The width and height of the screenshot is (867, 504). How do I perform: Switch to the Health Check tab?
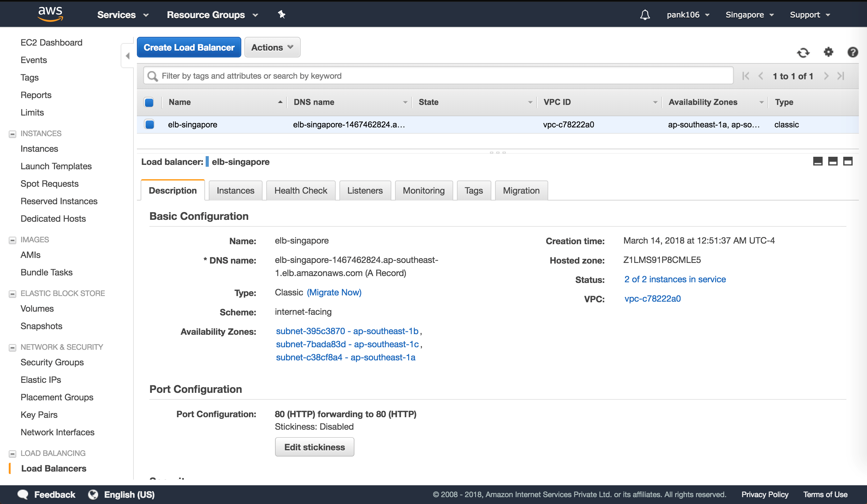click(300, 190)
